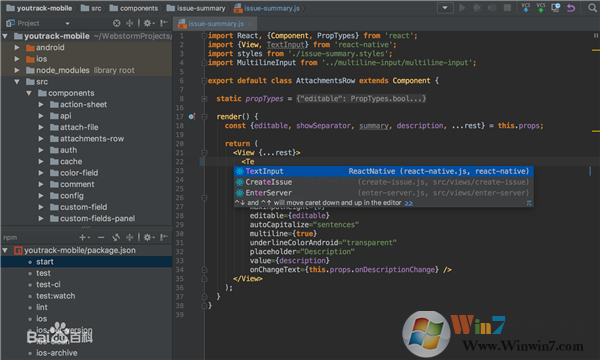The height and width of the screenshot is (360, 600).
Task: Open Project panel settings gear
Action: coord(148,23)
